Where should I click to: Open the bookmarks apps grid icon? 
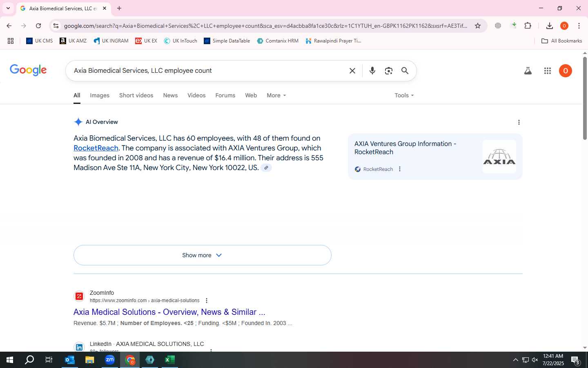coord(11,41)
